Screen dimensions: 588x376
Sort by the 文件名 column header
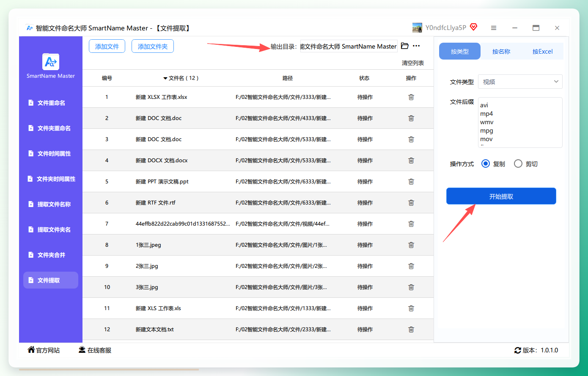coord(181,78)
